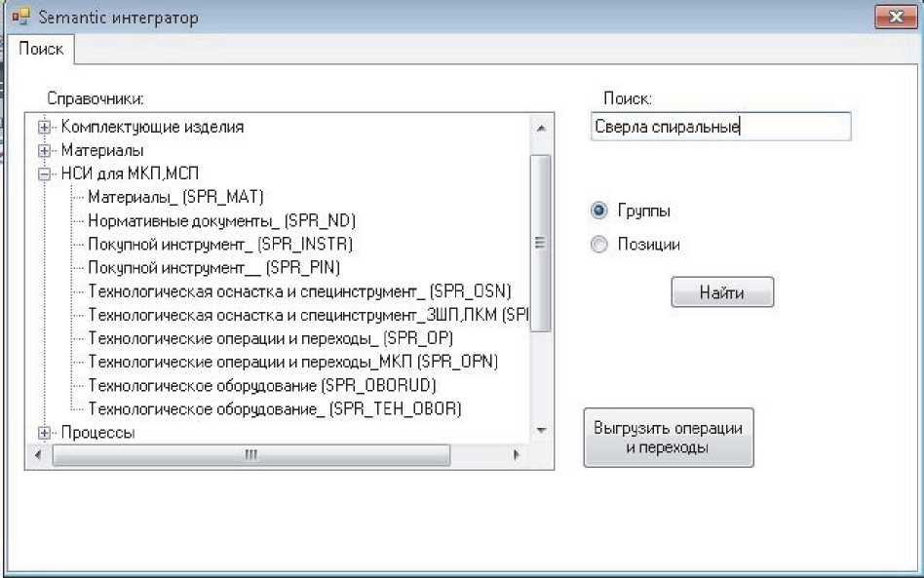
Task: Click the tree's scroll down arrow
Action: tap(541, 431)
